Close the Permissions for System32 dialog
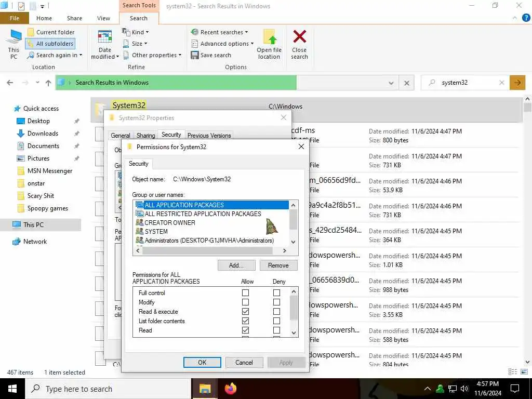Viewport: 532px width, 399px height. 301,147
